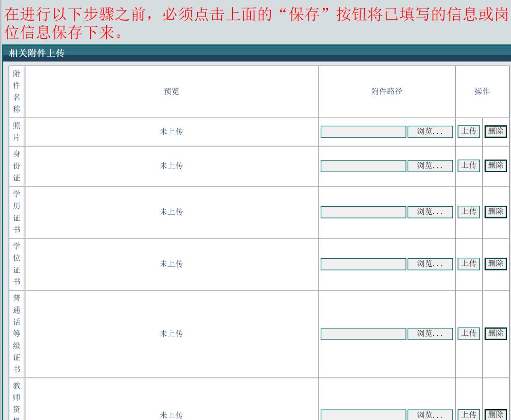Delete the 普通话等级证书 attachment

[x=495, y=333]
